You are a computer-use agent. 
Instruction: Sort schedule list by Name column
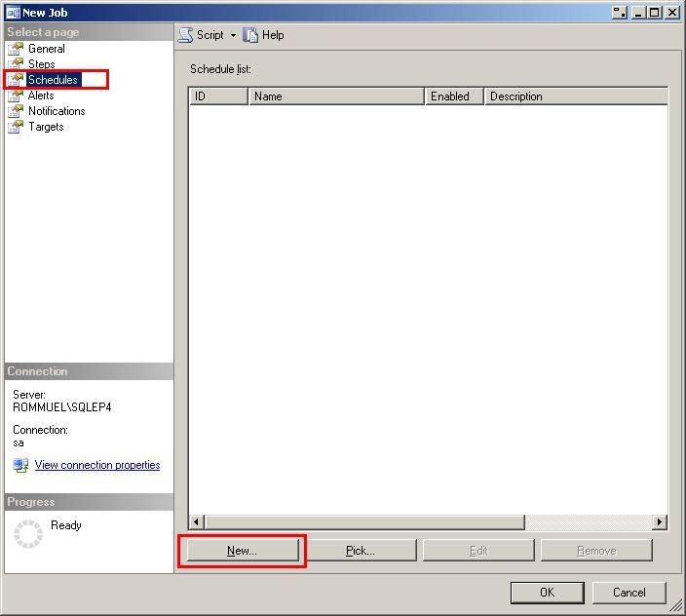(x=336, y=96)
